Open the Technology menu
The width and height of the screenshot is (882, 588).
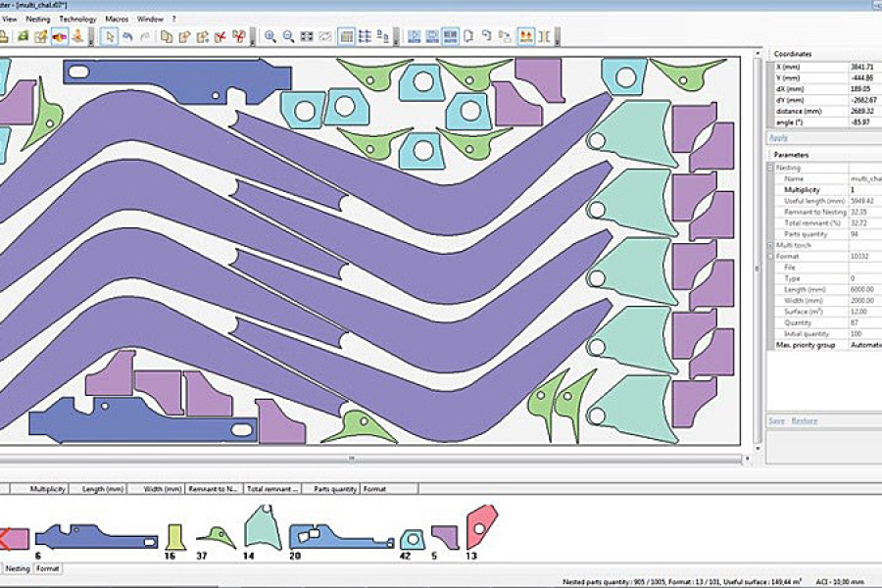tap(77, 20)
